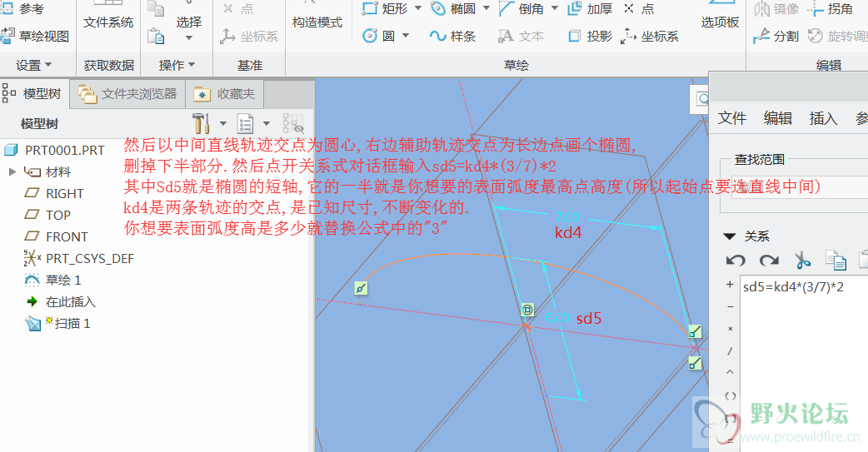Viewport: 868px width, 452px height.
Task: Open model tree columns list icon
Action: [x=245, y=123]
